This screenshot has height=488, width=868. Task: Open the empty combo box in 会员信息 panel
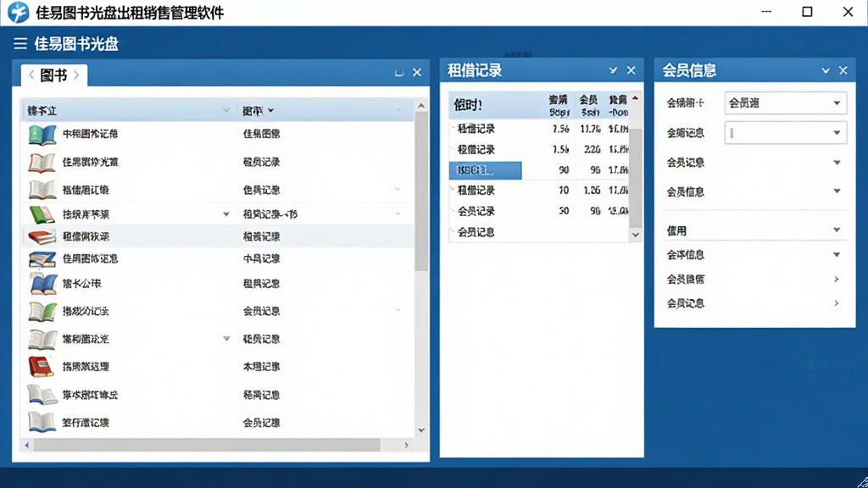click(786, 133)
